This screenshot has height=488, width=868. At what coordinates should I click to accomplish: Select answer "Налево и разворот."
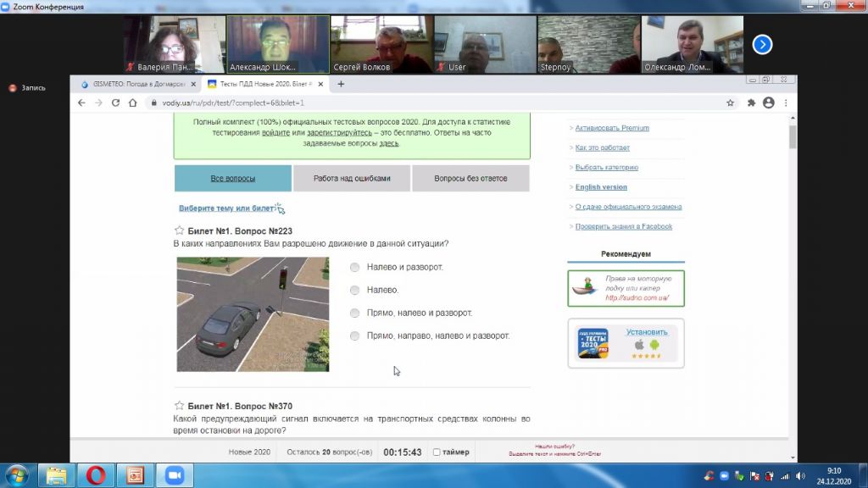click(x=354, y=267)
